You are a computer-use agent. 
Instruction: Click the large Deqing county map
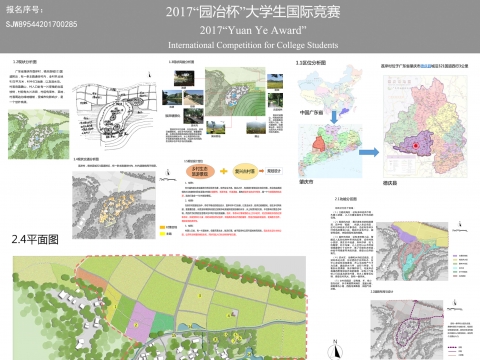[x=425, y=126]
